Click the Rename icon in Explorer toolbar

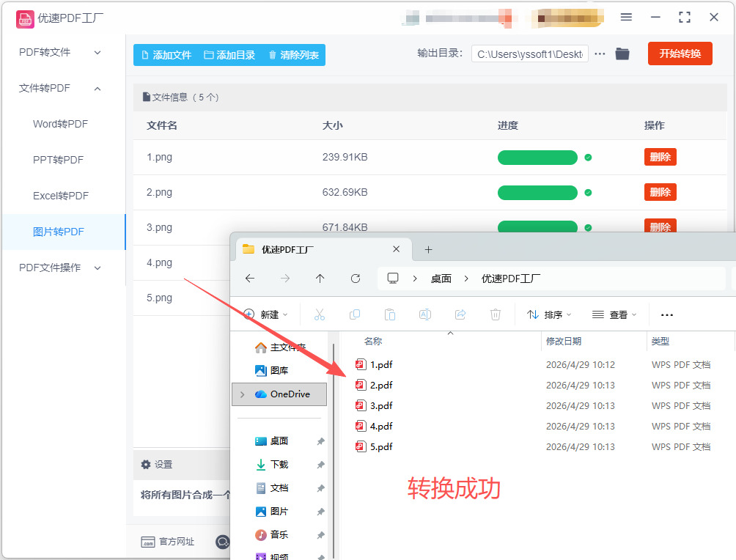[x=425, y=314]
